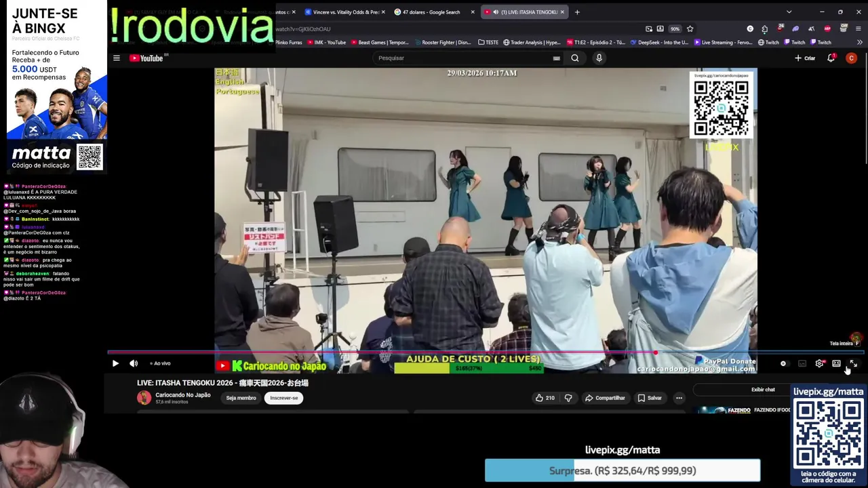This screenshot has width=868, height=488.
Task: Play the paused live video
Action: [115, 363]
